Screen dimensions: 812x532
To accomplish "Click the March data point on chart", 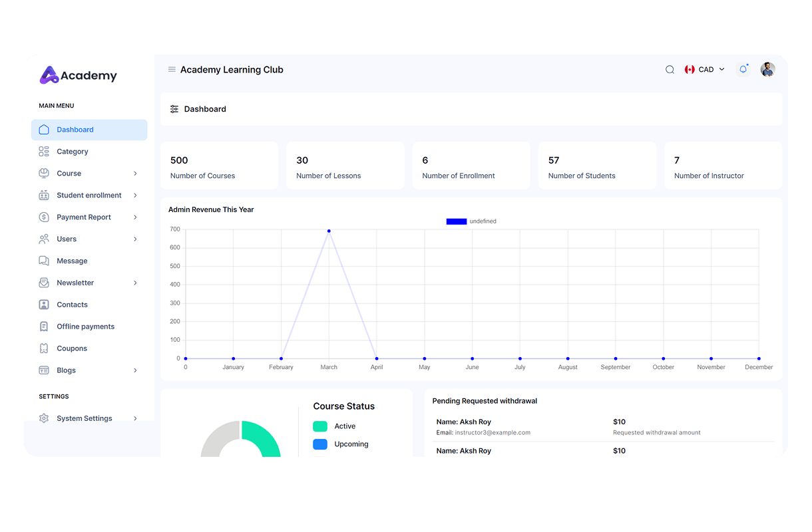I will pos(329,231).
